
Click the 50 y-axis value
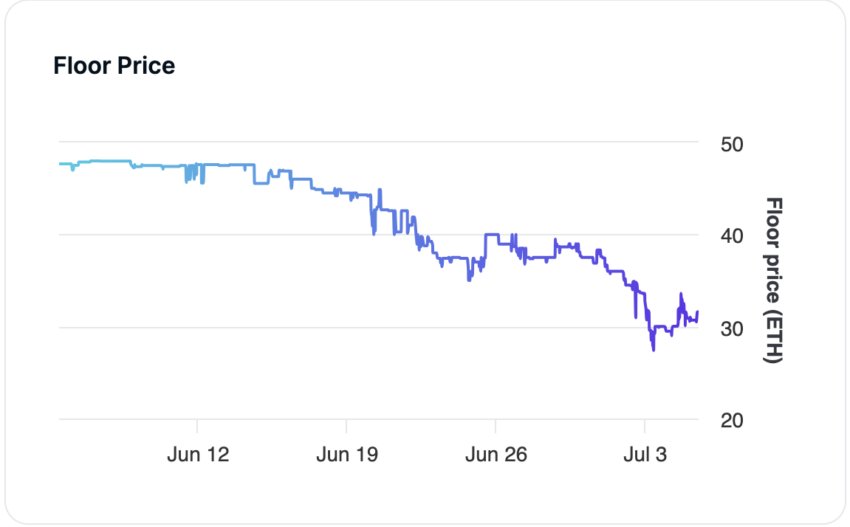[731, 145]
